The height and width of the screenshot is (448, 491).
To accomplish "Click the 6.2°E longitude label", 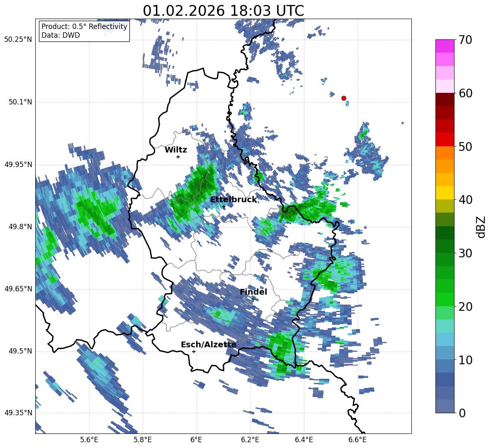I will [250, 440].
